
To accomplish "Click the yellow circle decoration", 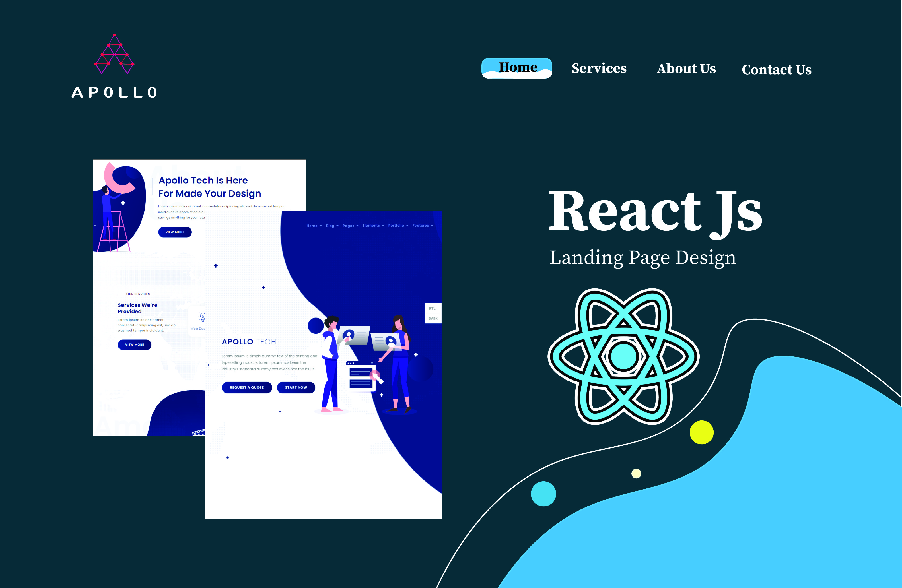I will click(701, 432).
